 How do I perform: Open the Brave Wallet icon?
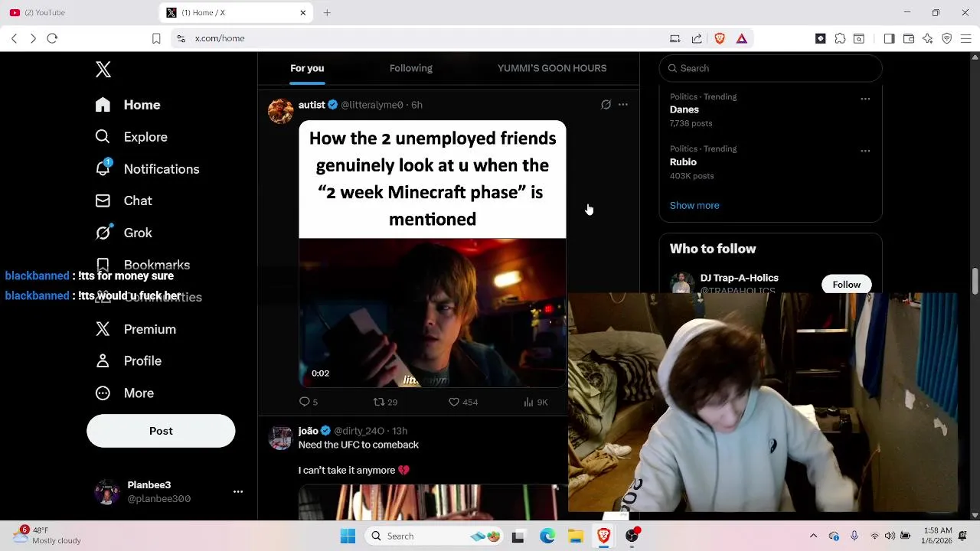[909, 38]
